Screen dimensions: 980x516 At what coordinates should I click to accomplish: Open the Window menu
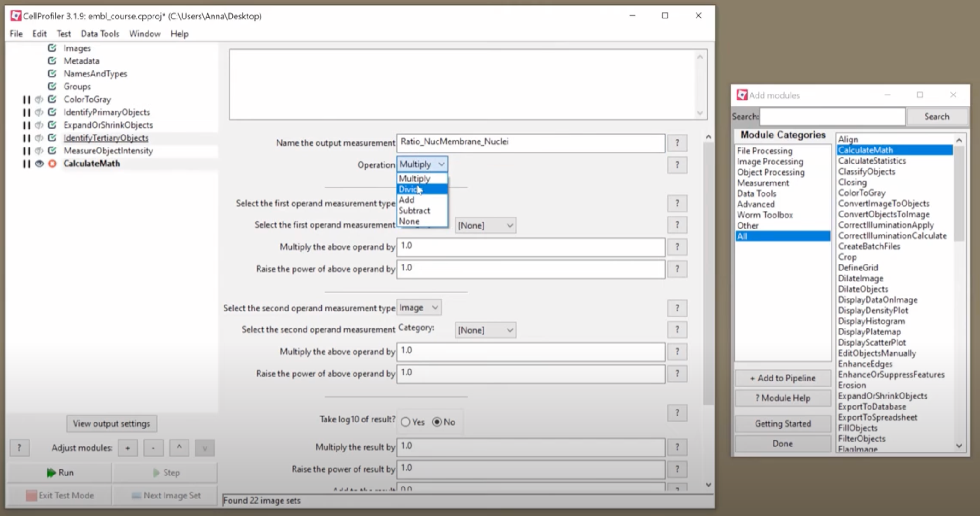click(145, 34)
